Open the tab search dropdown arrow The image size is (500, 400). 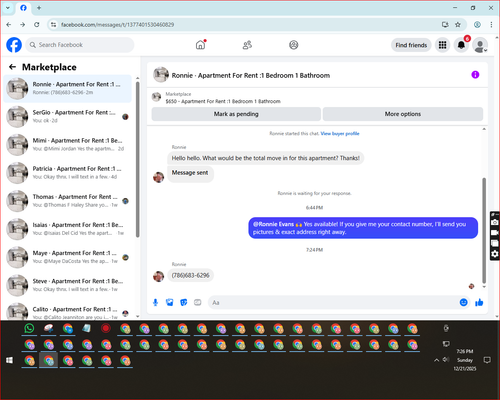point(8,8)
